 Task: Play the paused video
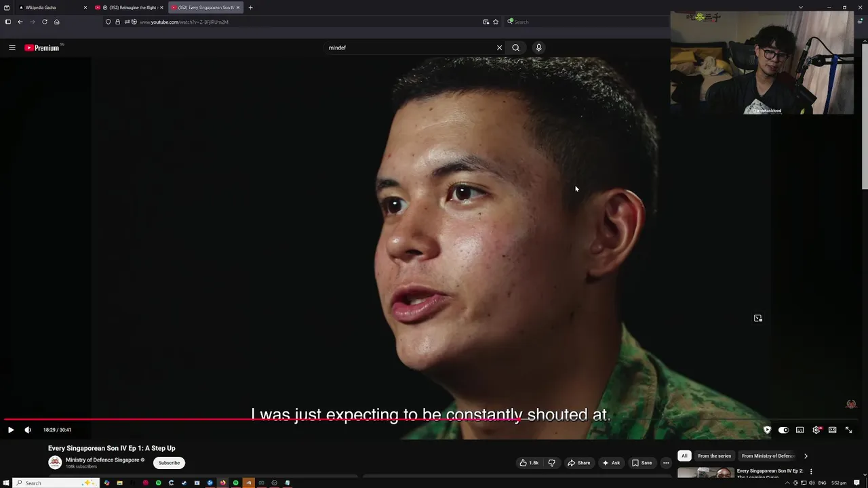pyautogui.click(x=11, y=430)
